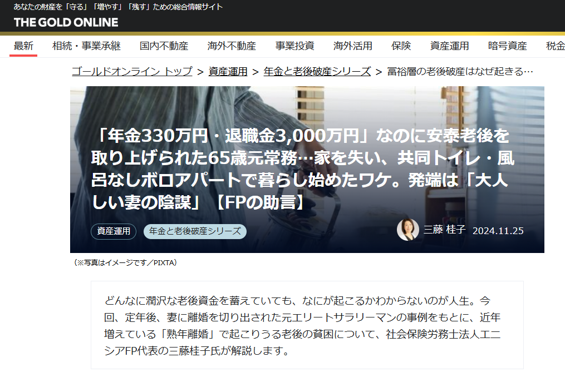Select 海外活用 in the navigation bar
This screenshot has width=565, height=392.
(x=353, y=46)
